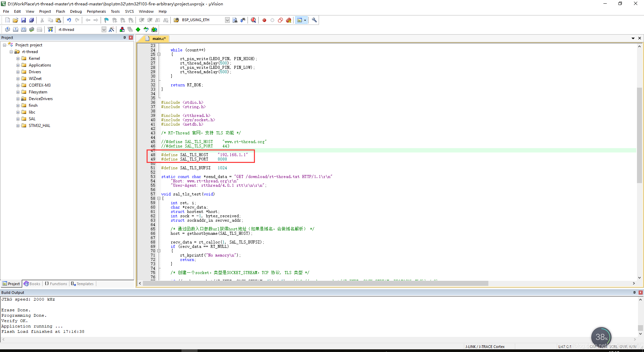Open the µVision configuration wrench dialog
The height and width of the screenshot is (352, 644).
[314, 20]
